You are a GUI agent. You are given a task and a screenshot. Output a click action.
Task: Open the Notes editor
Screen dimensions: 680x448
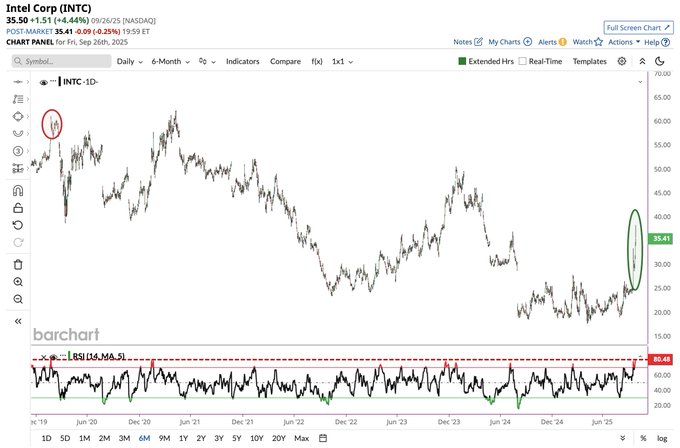click(468, 42)
